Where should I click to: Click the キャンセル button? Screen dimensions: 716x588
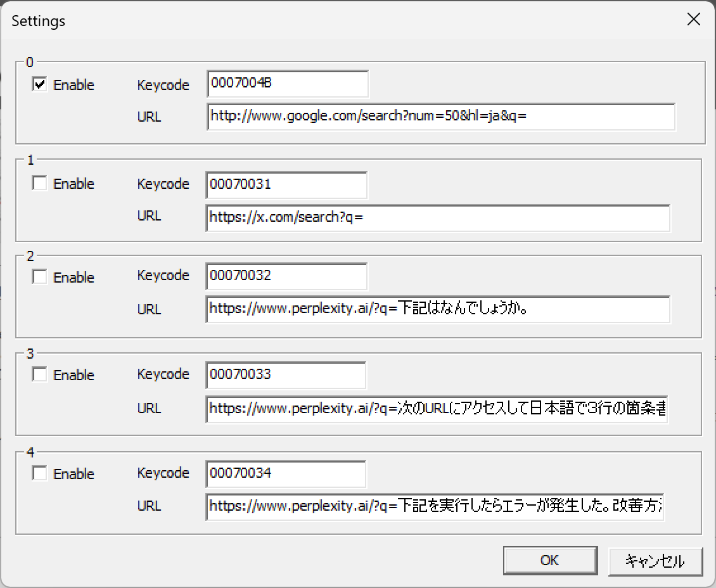click(655, 561)
